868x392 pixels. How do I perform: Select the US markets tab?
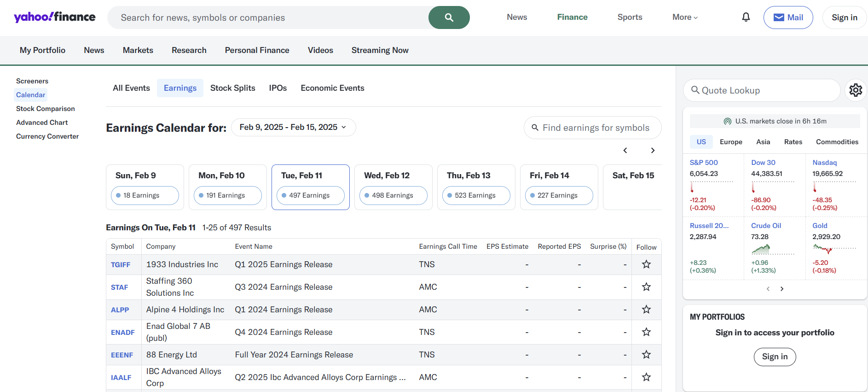click(x=701, y=142)
